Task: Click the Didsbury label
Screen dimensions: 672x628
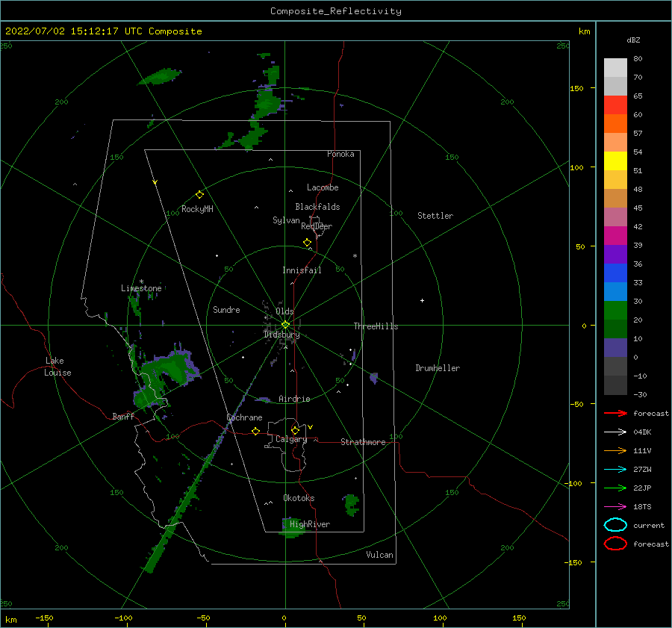Action: point(281,335)
